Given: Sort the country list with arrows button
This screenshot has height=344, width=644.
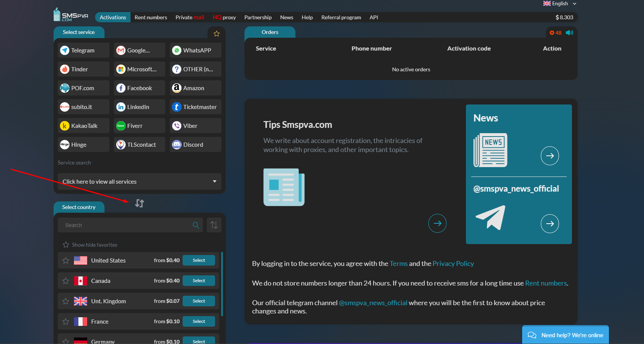Looking at the screenshot, I should (x=214, y=225).
